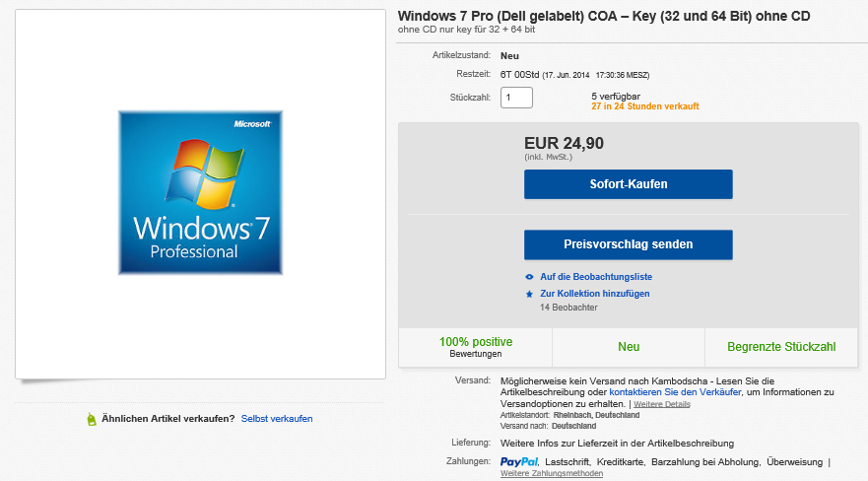Click the star icon beside Zur Kollektion hinzufügen

(529, 294)
